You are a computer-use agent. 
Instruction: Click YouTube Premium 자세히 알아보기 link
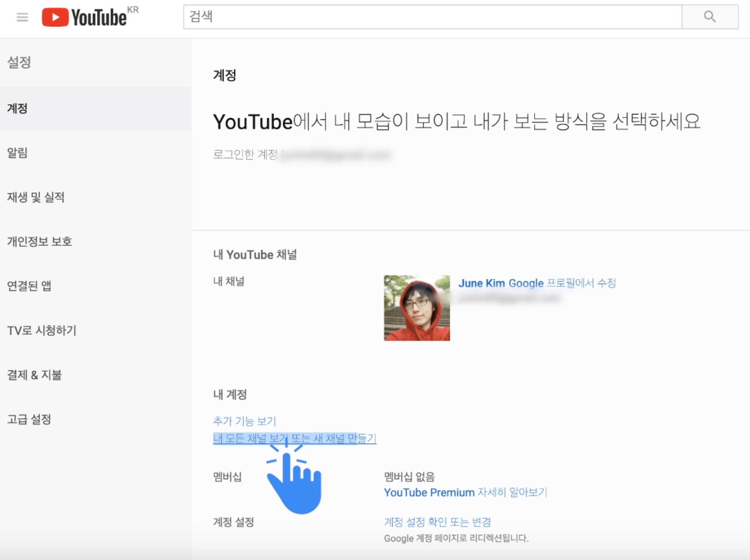click(x=465, y=492)
